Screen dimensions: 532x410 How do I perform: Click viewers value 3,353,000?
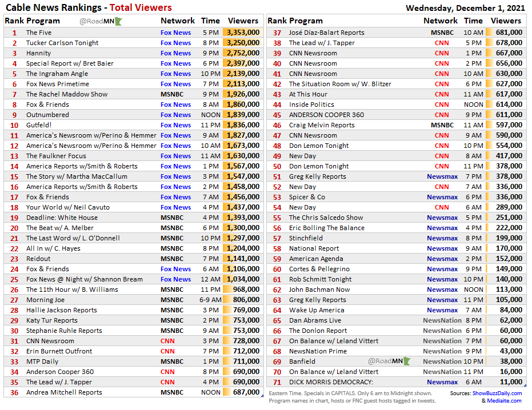click(243, 33)
